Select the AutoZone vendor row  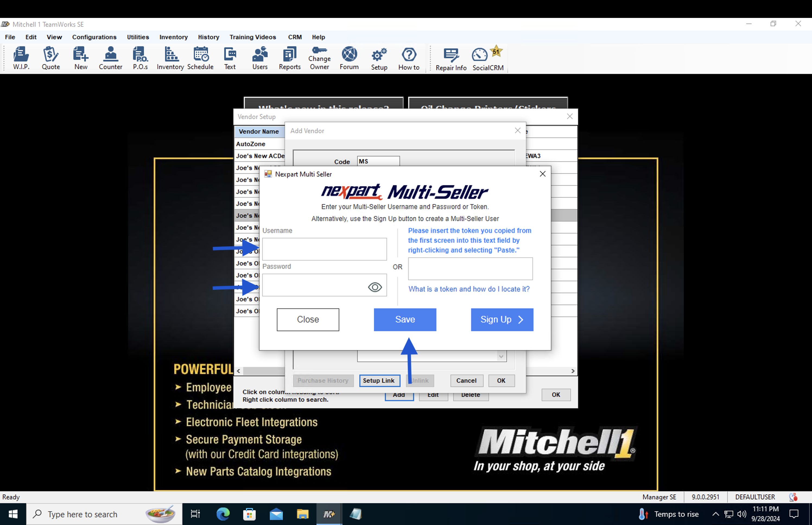click(x=260, y=144)
